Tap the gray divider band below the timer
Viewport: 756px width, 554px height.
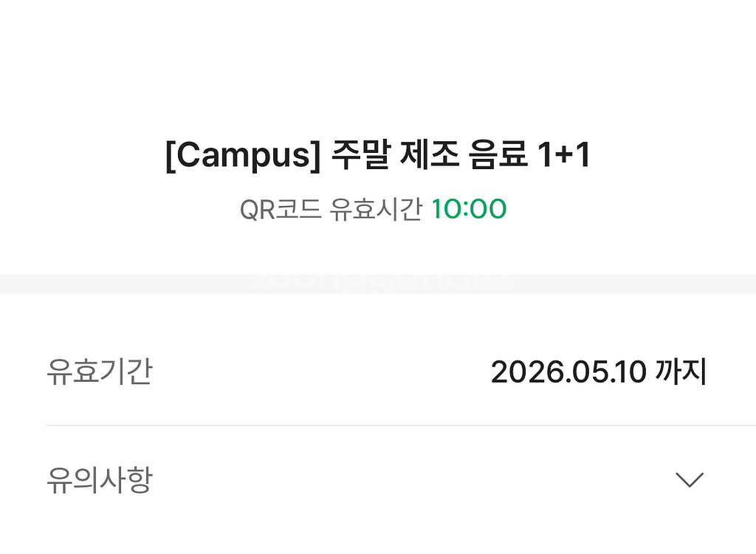378,284
